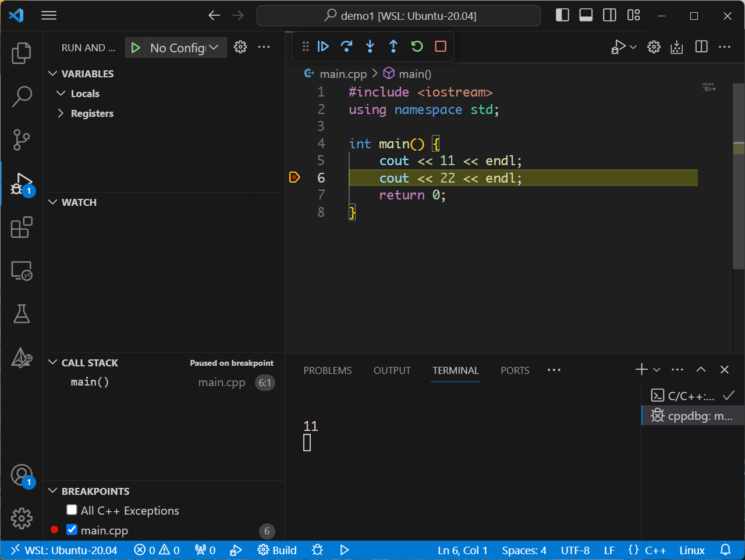Maximize the panel with the up chevron
This screenshot has width=745, height=560.
point(701,369)
